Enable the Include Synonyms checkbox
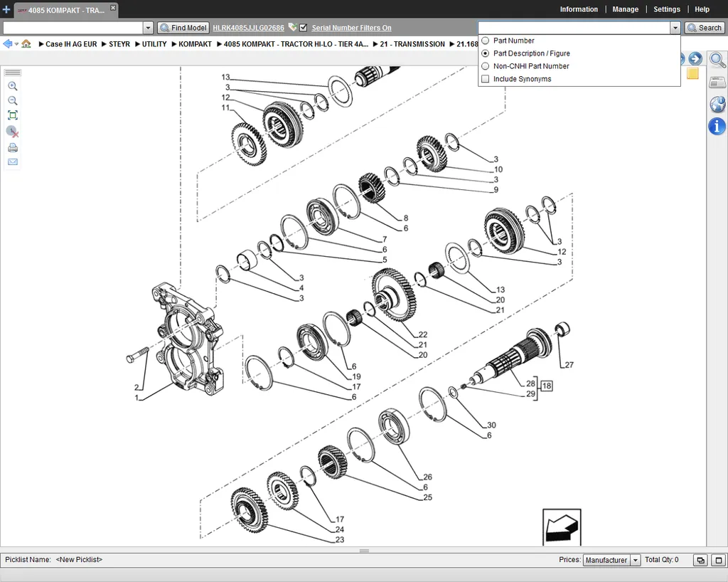Image resolution: width=728 pixels, height=582 pixels. coord(485,79)
